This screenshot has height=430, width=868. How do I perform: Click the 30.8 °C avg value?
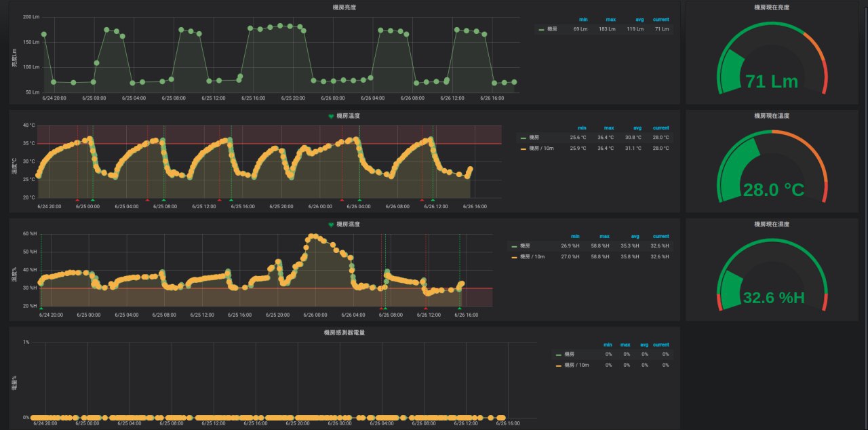(633, 138)
